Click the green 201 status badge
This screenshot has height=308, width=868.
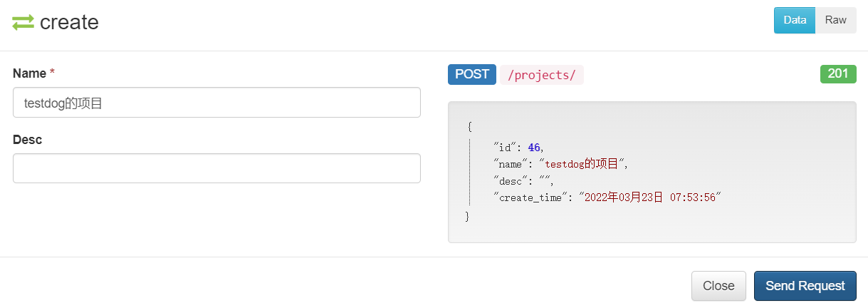[x=838, y=74]
